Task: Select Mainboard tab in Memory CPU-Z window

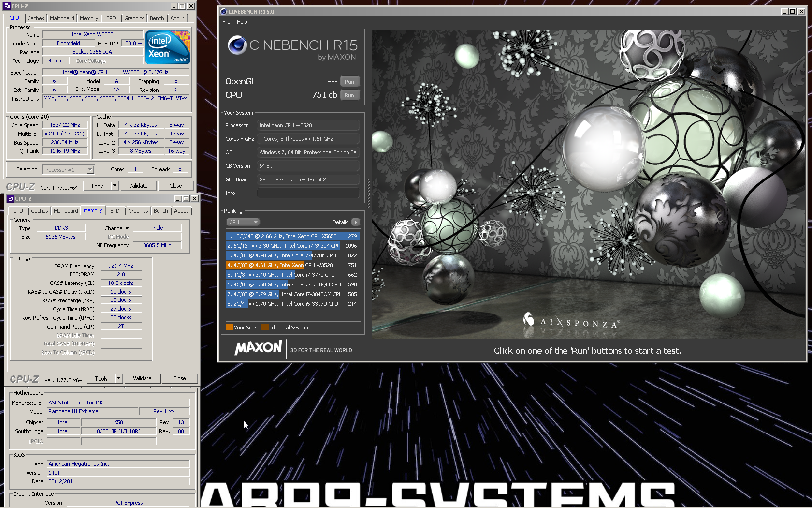Action: 66,211
